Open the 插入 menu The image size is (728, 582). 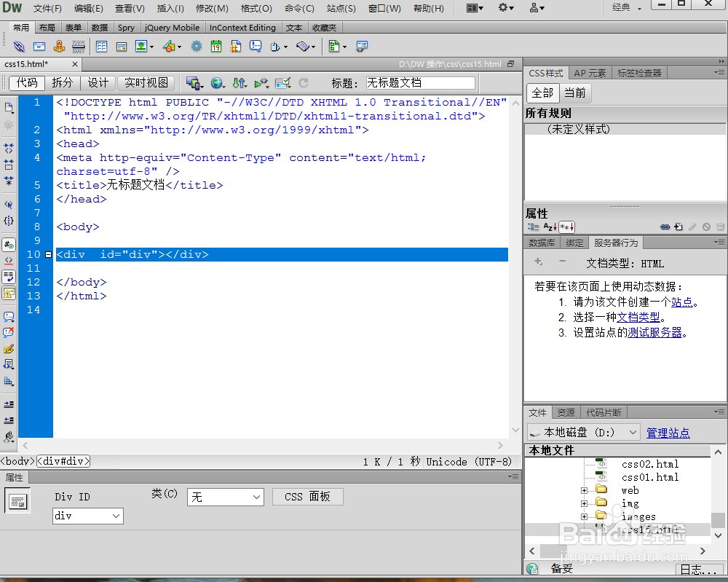coord(169,9)
